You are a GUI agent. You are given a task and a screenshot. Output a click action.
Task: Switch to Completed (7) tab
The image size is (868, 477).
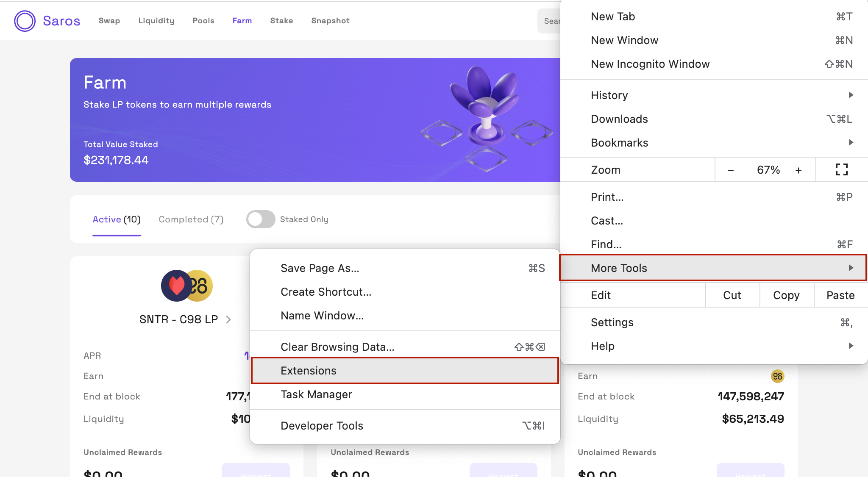(x=191, y=219)
